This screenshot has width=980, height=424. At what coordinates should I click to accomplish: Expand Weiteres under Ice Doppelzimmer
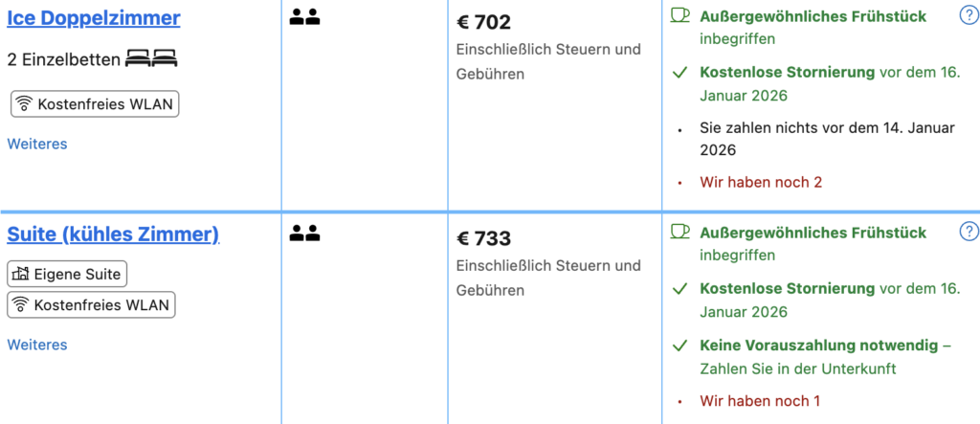click(37, 144)
